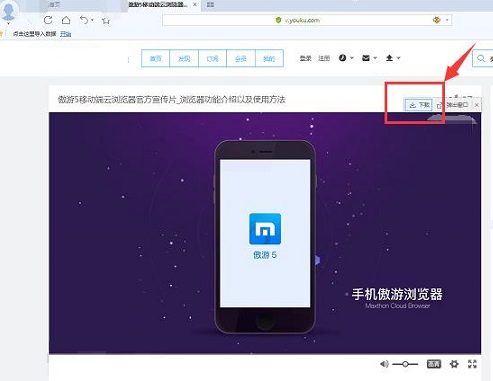Adjust the video volume slider
Image resolution: width=493 pixels, height=381 pixels.
405,364
